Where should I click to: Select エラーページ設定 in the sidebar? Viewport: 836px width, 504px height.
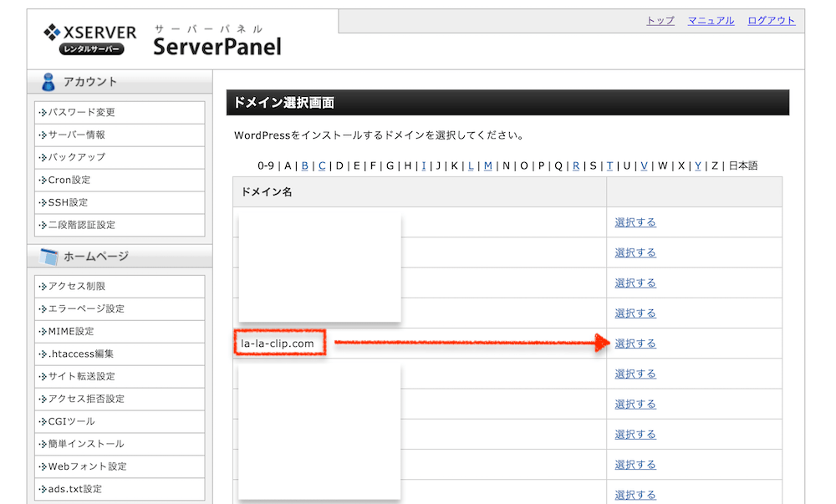point(120,308)
